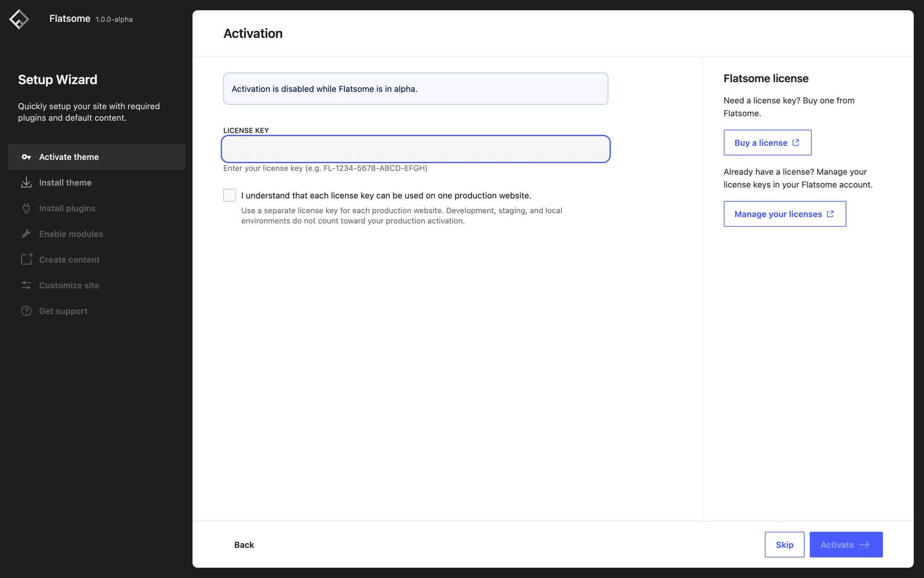Viewport: 924px width, 578px height.
Task: Click the 'Enter your license key' hint text
Action: pos(325,168)
